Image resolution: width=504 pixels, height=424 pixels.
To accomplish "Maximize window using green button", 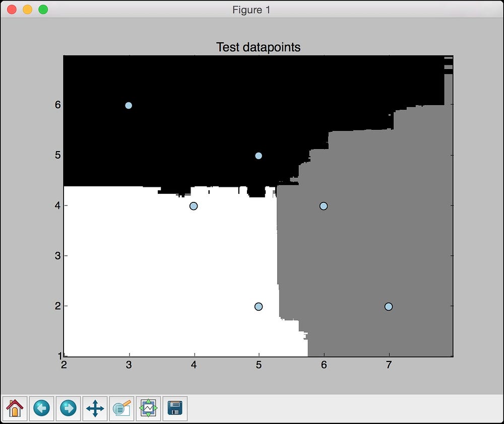I will point(43,9).
